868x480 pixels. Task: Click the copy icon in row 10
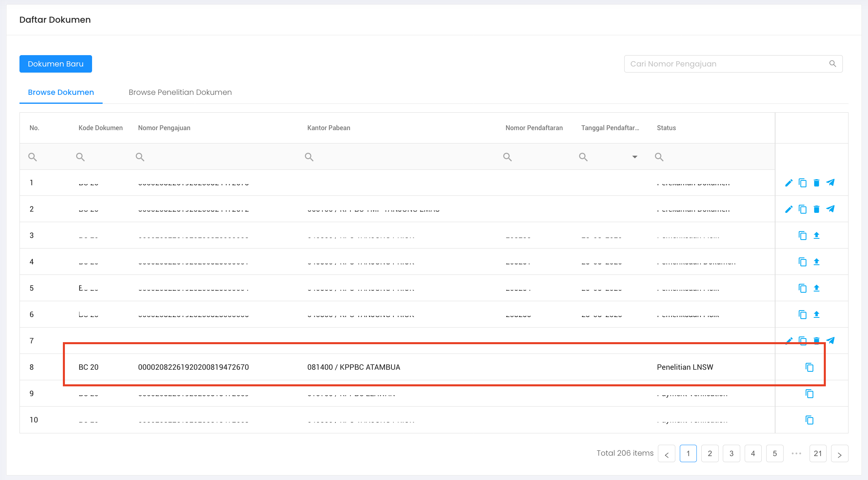tap(809, 420)
